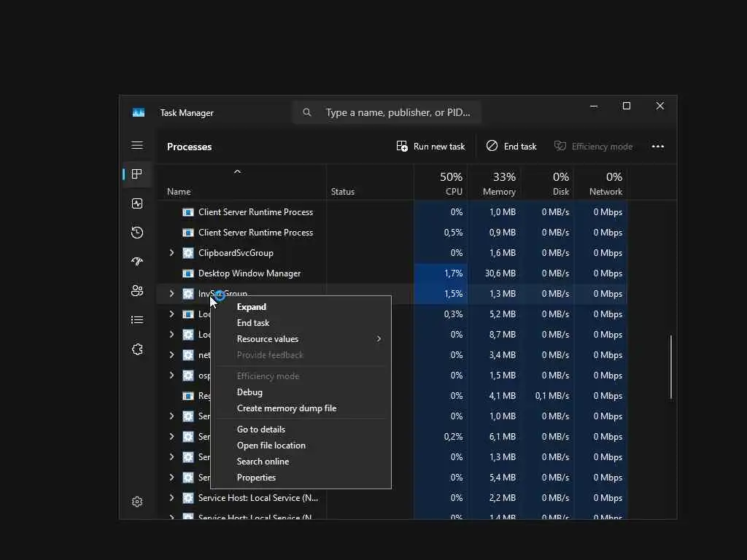Open the Startup apps sidebar icon

point(137,262)
